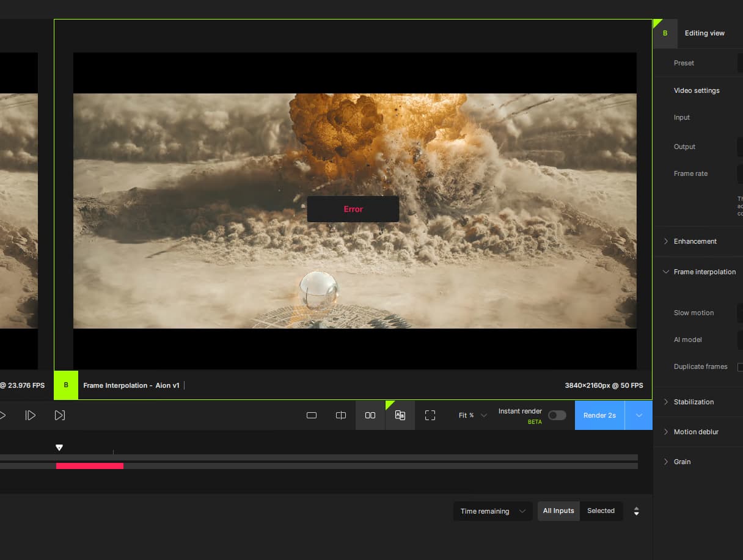Viewport: 743px width, 560px height.
Task: Select the All Inputs tab
Action: (x=558, y=511)
